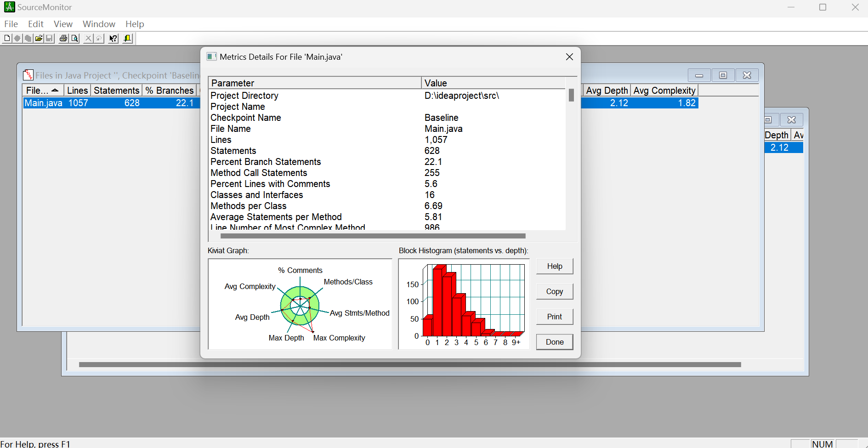Select the Project Directory parameter row

pos(387,96)
